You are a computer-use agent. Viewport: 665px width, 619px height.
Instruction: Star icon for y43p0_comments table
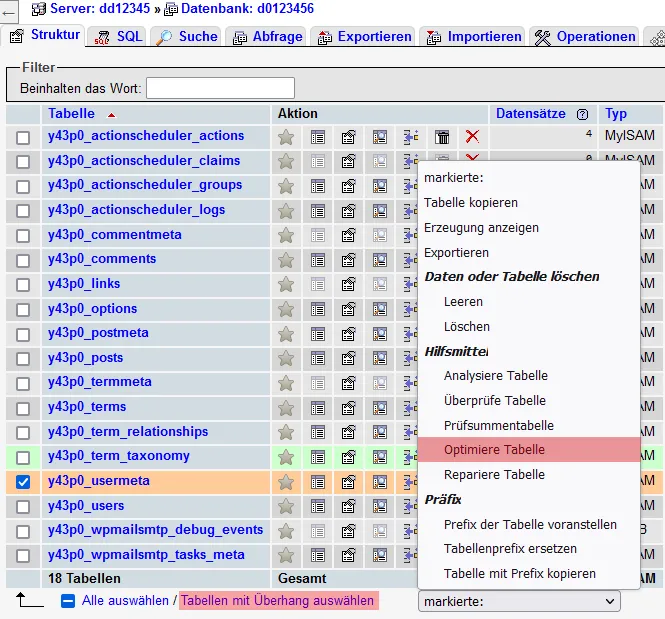coord(286,260)
